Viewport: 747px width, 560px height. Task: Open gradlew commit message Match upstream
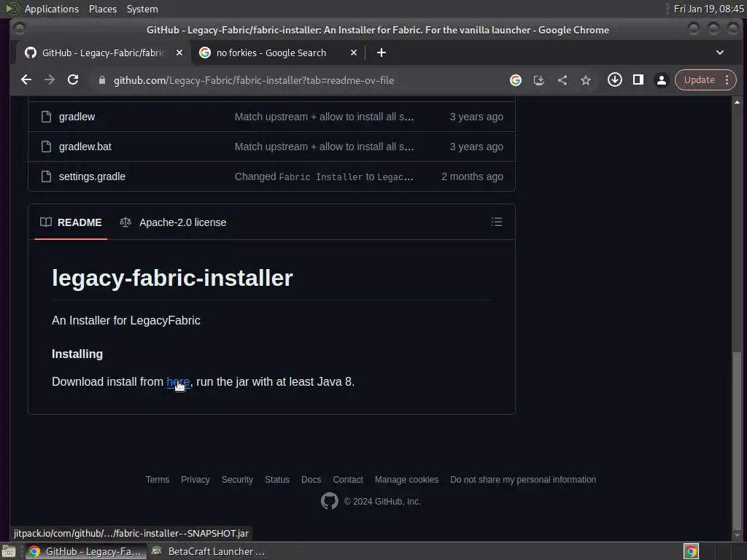coord(324,117)
